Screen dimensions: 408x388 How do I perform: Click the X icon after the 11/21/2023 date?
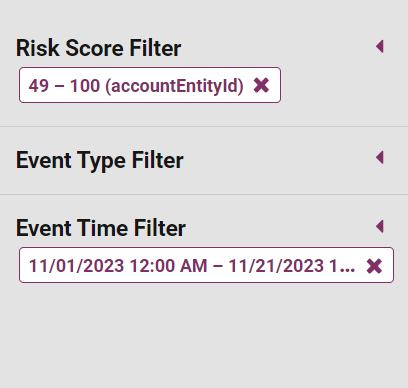pyautogui.click(x=374, y=266)
